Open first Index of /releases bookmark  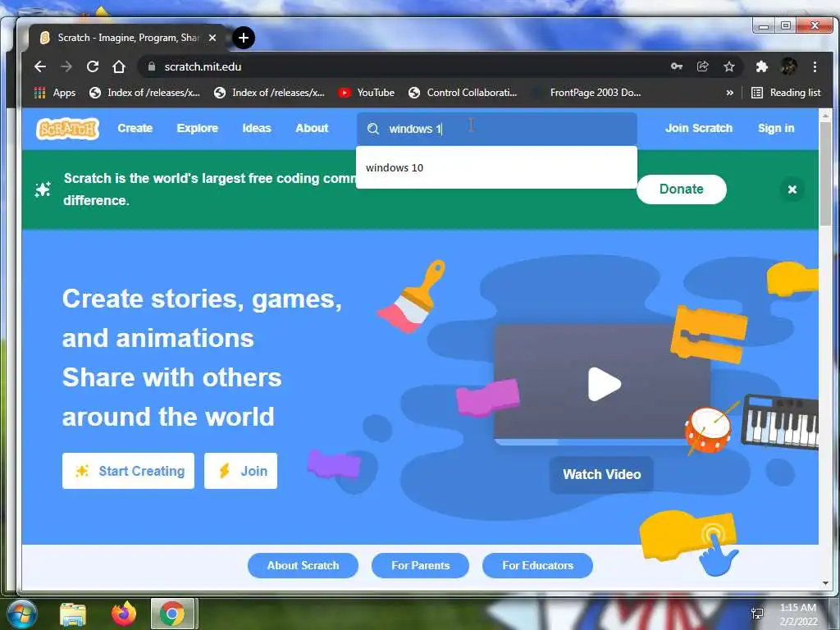click(x=144, y=93)
